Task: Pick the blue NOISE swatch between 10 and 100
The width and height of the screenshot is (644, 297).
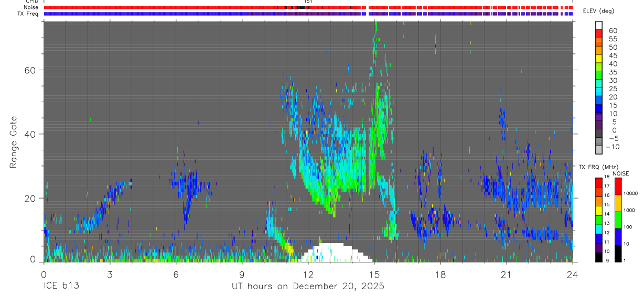Action: click(x=618, y=236)
